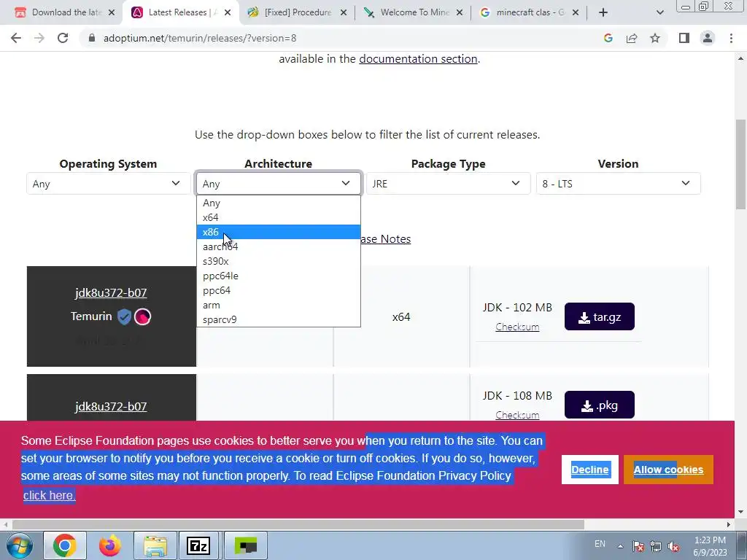Open the Chrome profile avatar

click(708, 38)
